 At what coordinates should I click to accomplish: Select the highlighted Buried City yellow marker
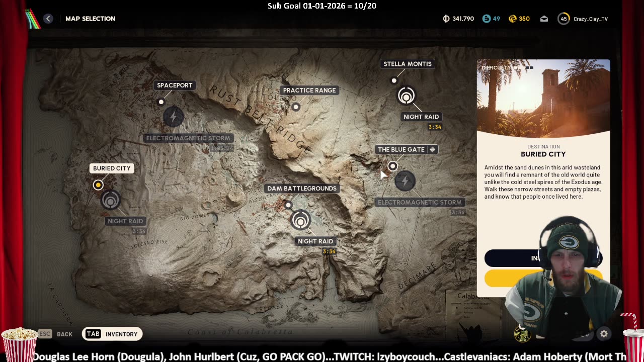(x=98, y=185)
